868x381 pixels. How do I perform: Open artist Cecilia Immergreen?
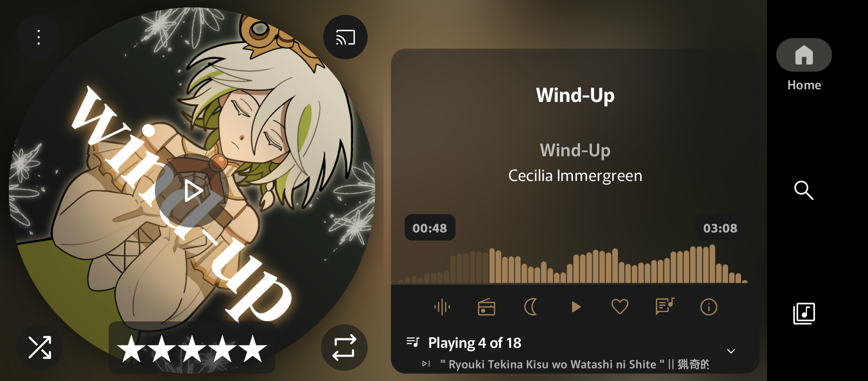coord(575,176)
